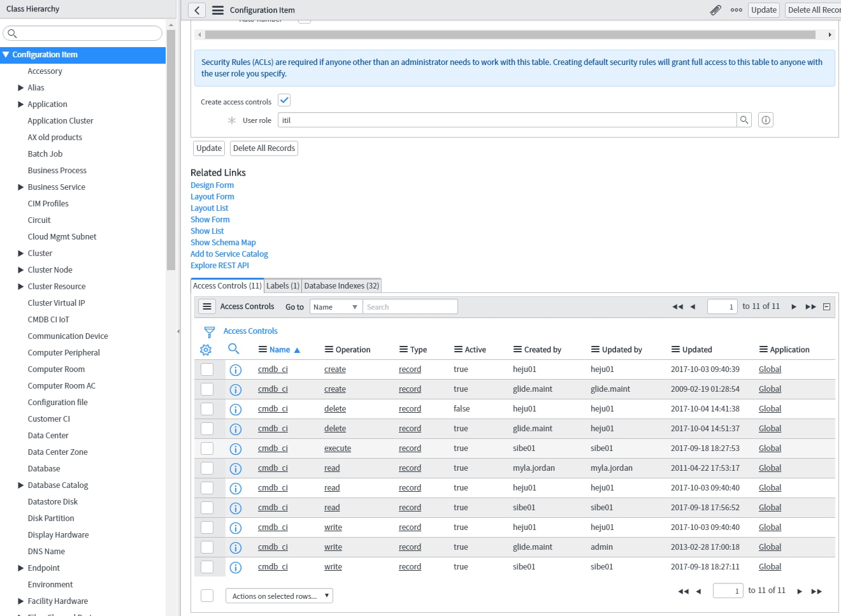Click Delete All Records below the form

click(264, 148)
